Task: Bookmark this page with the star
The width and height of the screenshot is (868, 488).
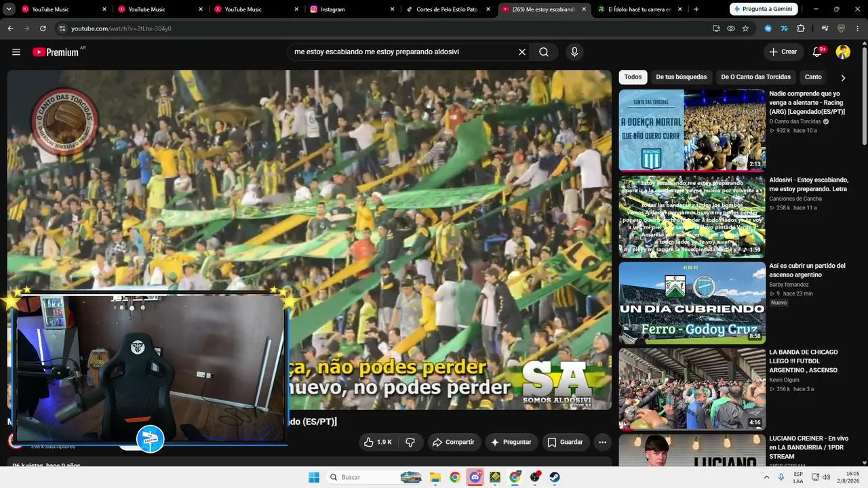Action: 745,28
